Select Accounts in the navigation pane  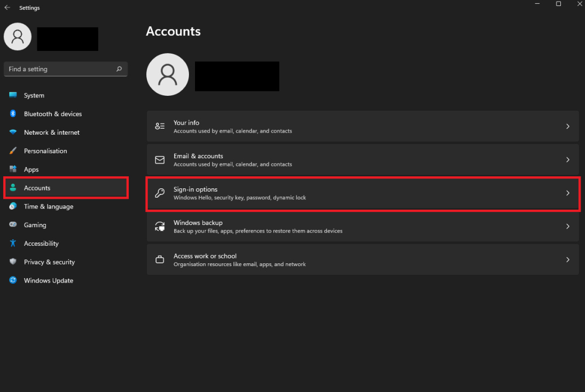37,188
